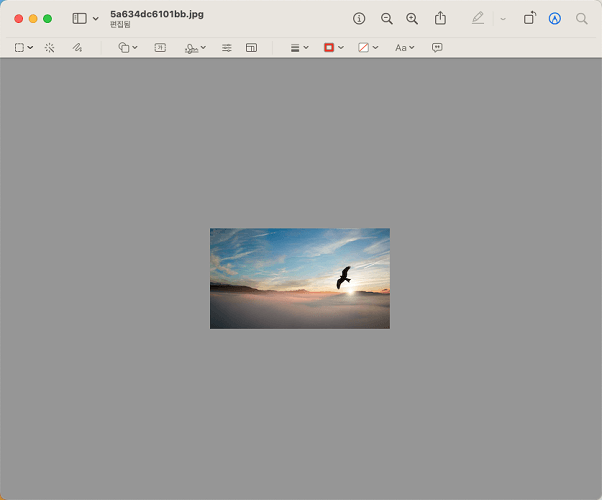Rotate the image with the rotate icon
The height and width of the screenshot is (500, 602).
pyautogui.click(x=530, y=18)
